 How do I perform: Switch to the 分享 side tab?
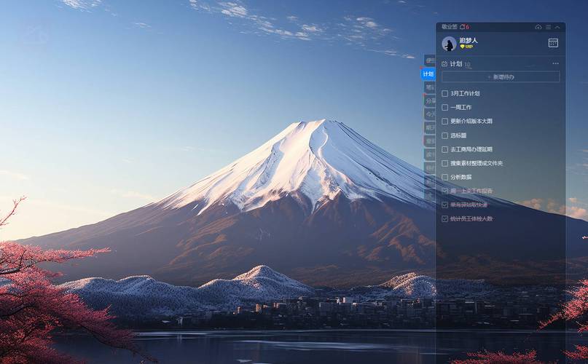[x=430, y=101]
